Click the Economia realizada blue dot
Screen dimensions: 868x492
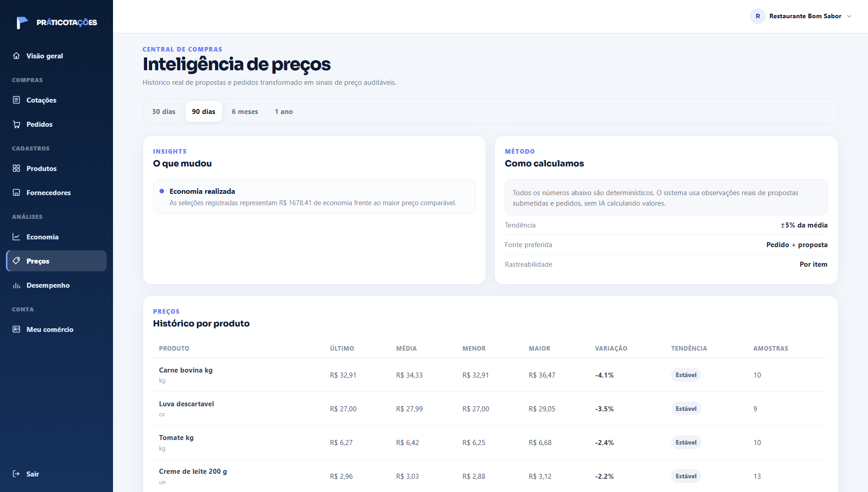click(162, 191)
